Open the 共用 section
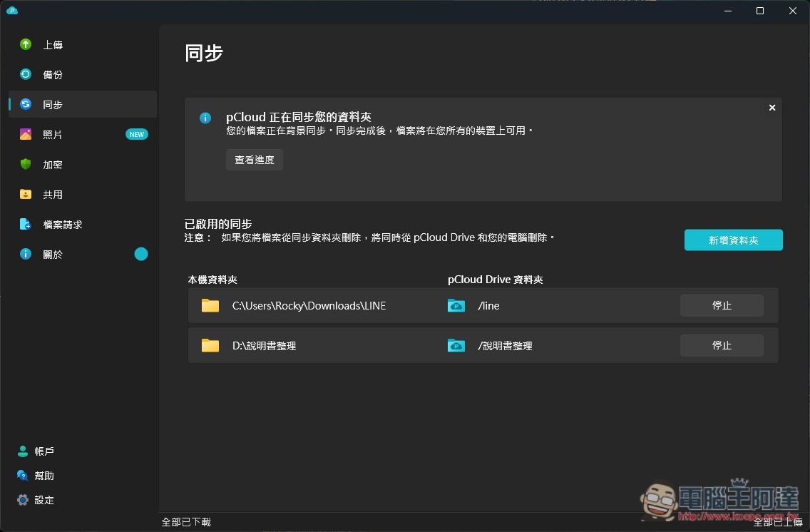This screenshot has height=532, width=810. [x=83, y=195]
